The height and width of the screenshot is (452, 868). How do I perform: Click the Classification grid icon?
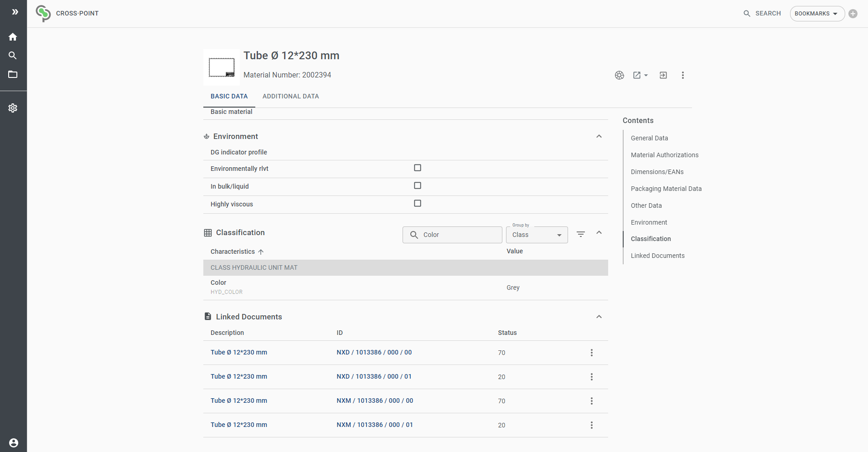click(x=208, y=233)
